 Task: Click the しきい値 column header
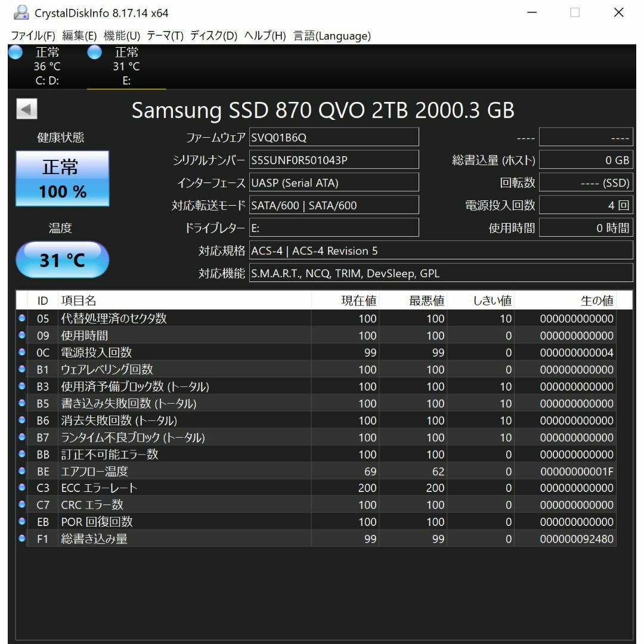480,300
